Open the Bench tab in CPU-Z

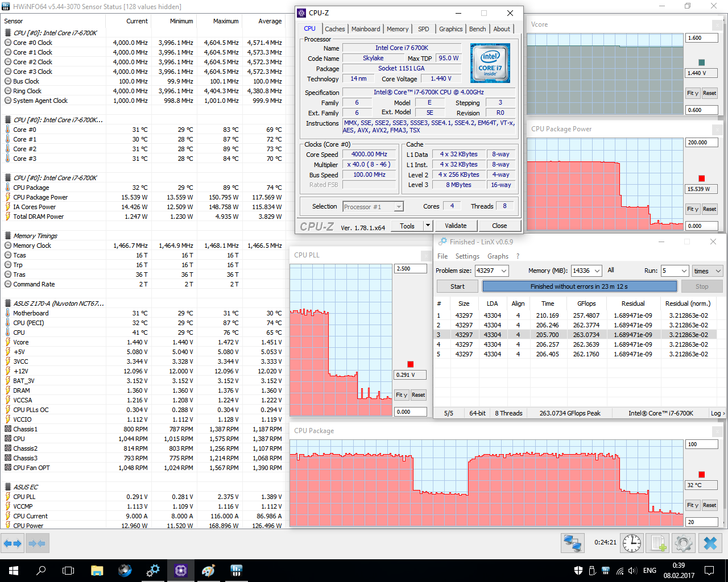tap(478, 29)
